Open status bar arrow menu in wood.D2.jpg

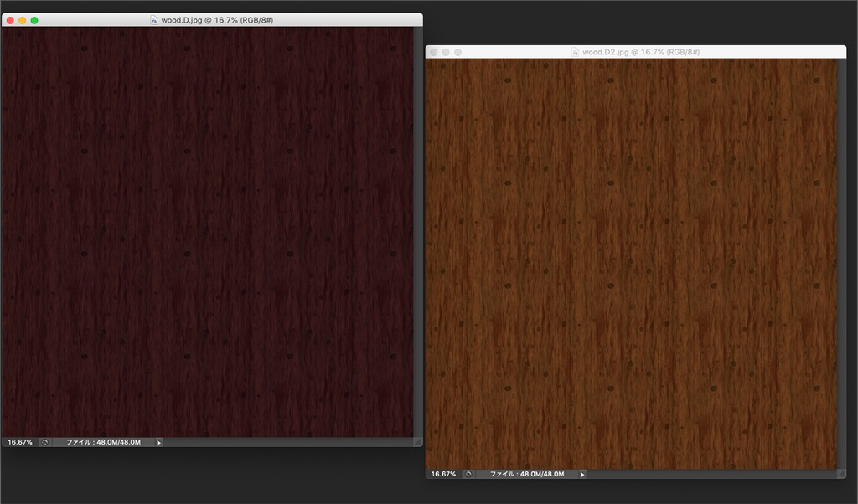(582, 475)
